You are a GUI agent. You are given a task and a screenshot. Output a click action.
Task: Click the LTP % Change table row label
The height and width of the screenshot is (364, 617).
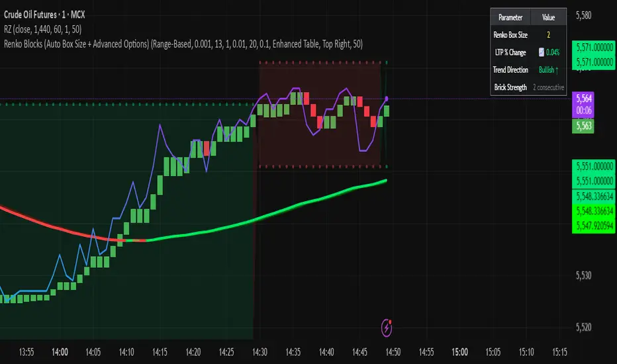click(510, 52)
